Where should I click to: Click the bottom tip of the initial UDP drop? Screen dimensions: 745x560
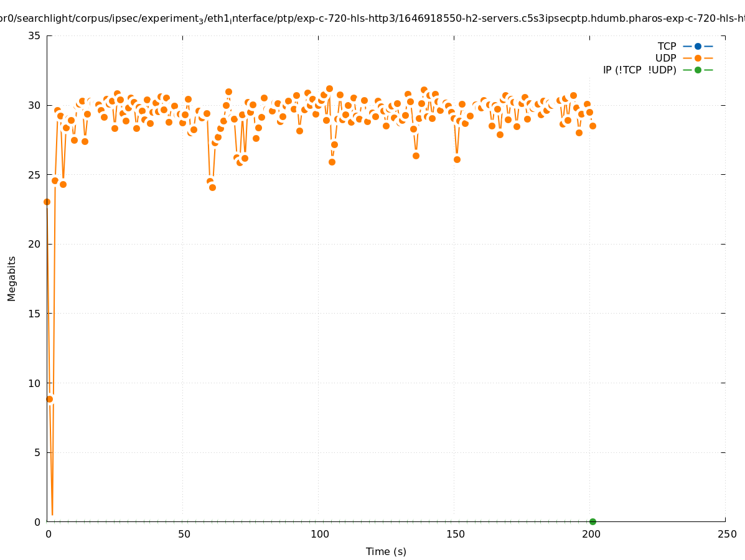[x=52, y=515]
